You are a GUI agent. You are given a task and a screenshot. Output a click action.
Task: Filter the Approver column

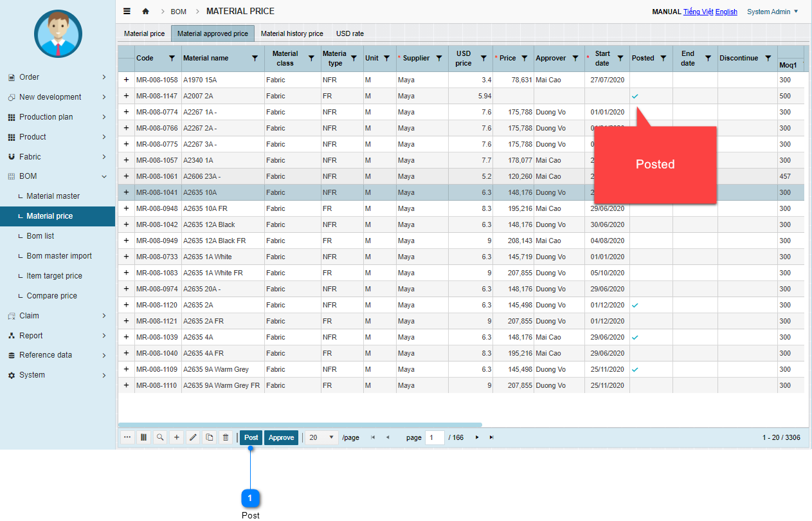[x=575, y=58]
